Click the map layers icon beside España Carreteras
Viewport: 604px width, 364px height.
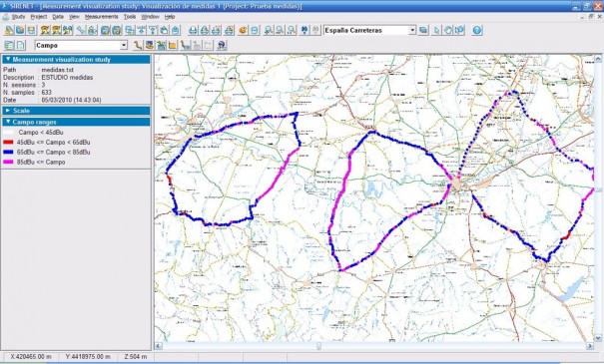click(x=423, y=30)
